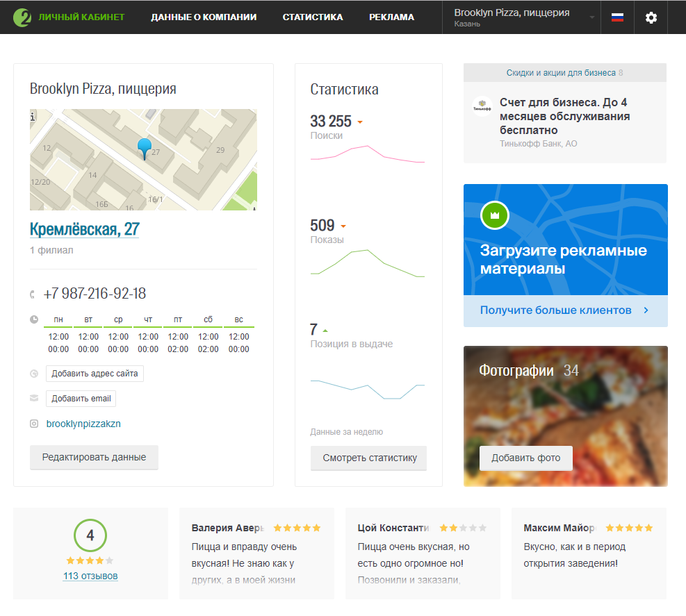
Task: Click the Instagram icon beside brooklynpizzakzn
Action: coord(34,424)
